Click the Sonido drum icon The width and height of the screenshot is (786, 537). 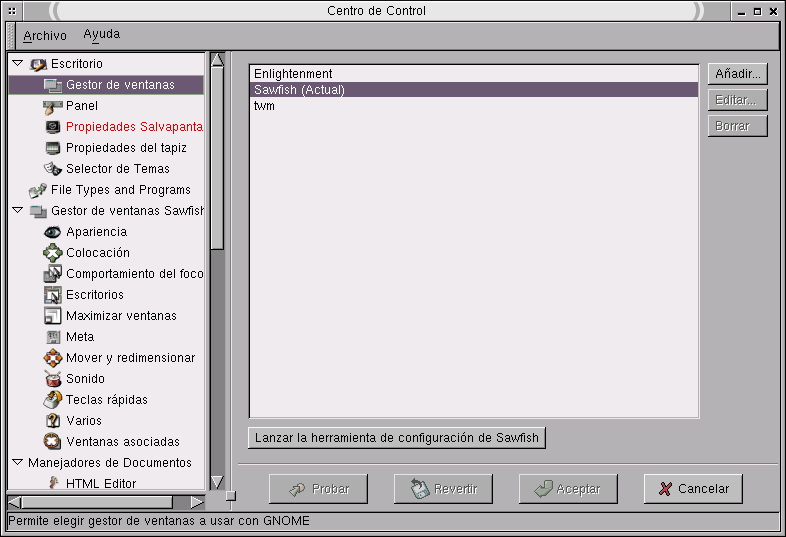pos(53,379)
